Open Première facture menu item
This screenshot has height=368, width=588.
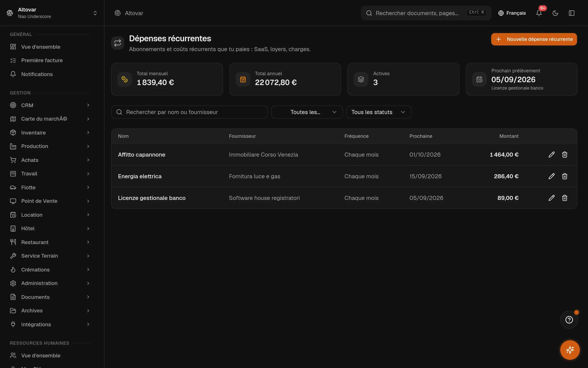pos(50,60)
